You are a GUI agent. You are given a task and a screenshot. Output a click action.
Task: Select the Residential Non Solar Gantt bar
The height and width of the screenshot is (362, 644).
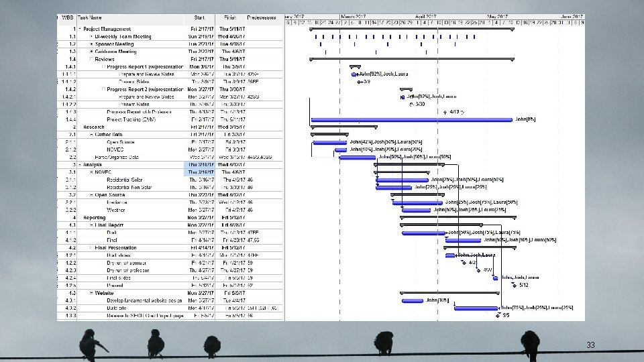pyautogui.click(x=394, y=188)
